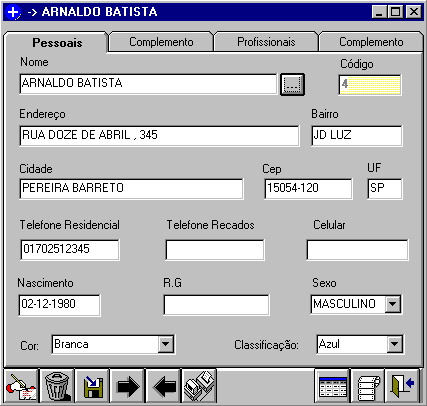Click the Celular input field
427x406 pixels.
357,250
